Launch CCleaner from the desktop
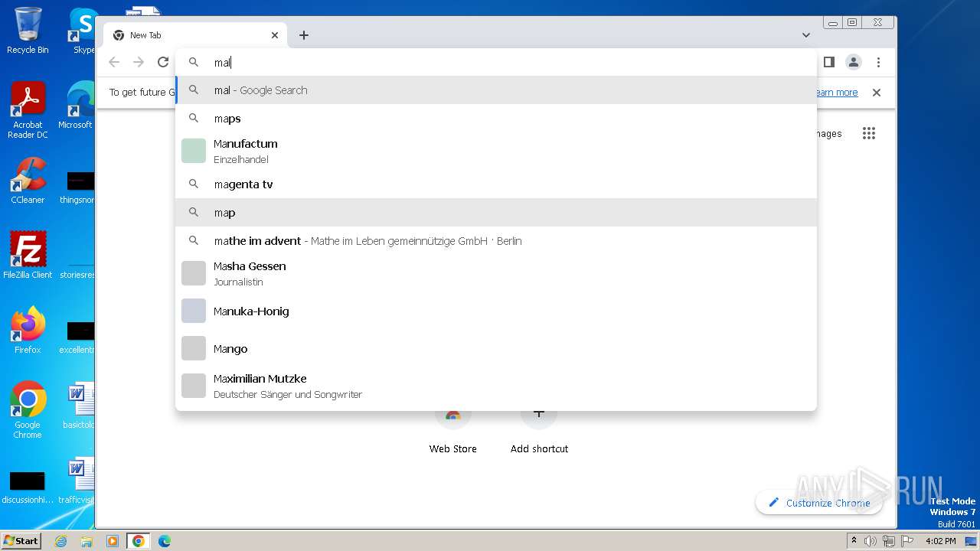980x551 pixels. tap(28, 181)
